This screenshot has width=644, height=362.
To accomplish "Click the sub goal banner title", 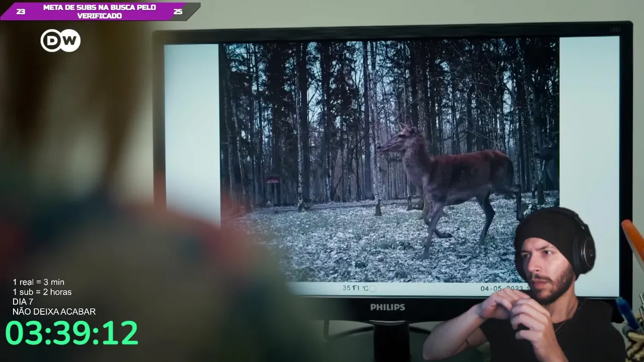I will (x=100, y=12).
